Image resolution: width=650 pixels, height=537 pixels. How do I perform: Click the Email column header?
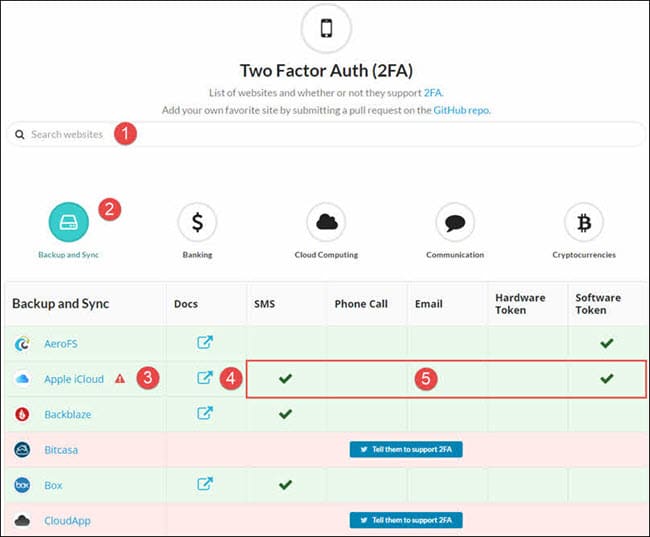click(429, 304)
